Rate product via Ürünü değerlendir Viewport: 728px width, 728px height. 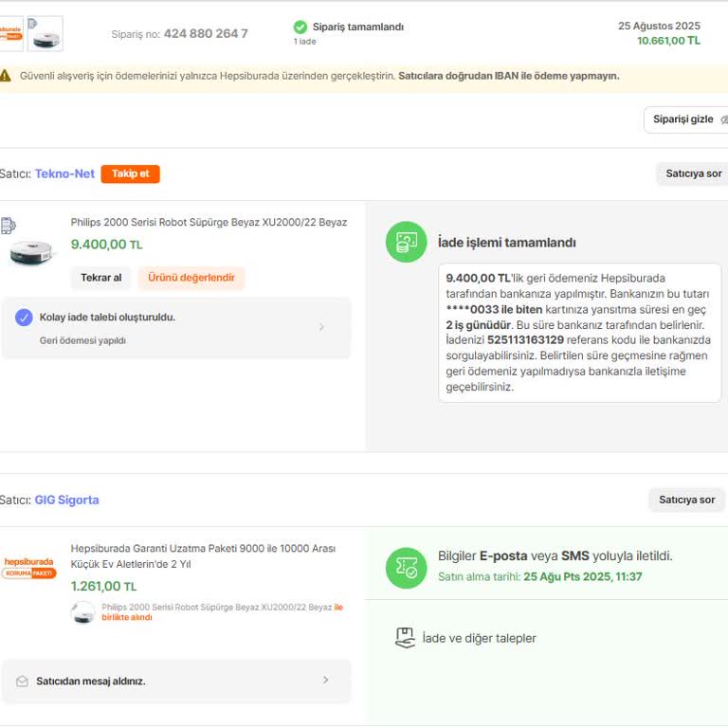coord(191,278)
